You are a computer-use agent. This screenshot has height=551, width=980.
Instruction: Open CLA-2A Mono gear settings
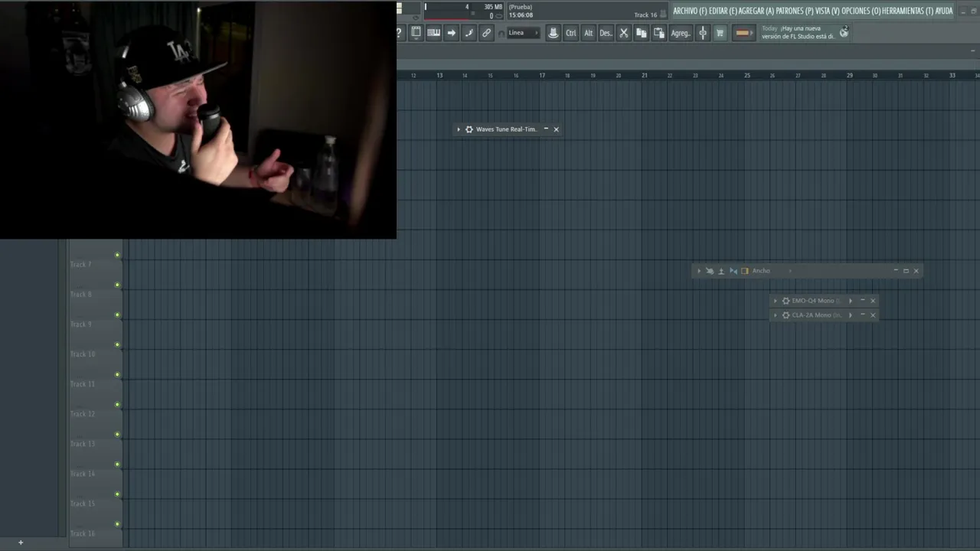tap(786, 315)
